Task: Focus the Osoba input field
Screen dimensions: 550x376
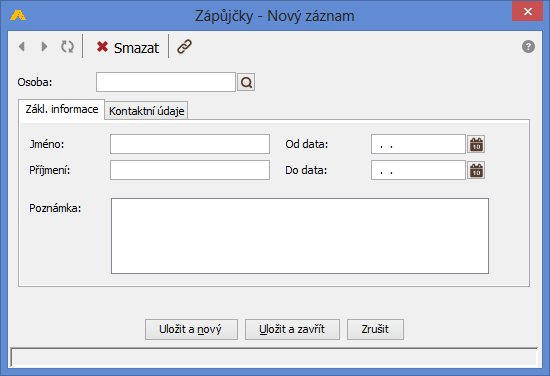Action: pos(166,82)
